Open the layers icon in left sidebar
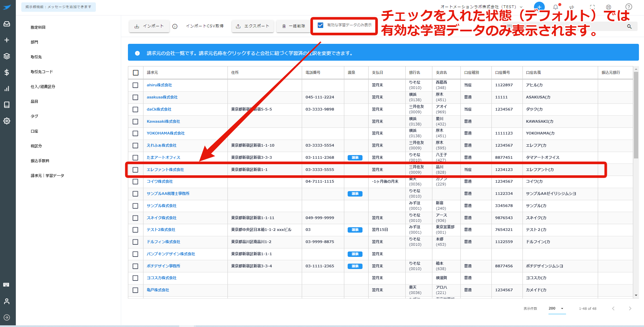Screen dimensions: 644x327 (x=7, y=56)
